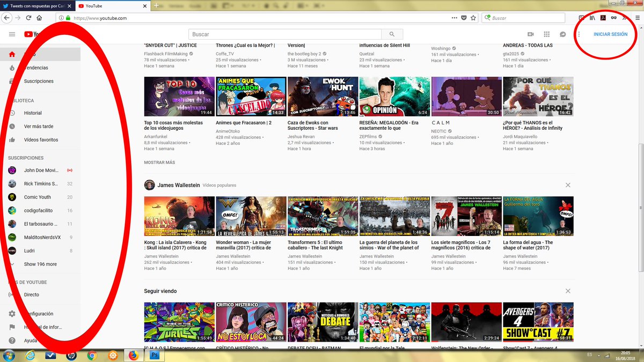Play Caza de Ewoks Ewok Hunt thumbnail

(x=323, y=97)
